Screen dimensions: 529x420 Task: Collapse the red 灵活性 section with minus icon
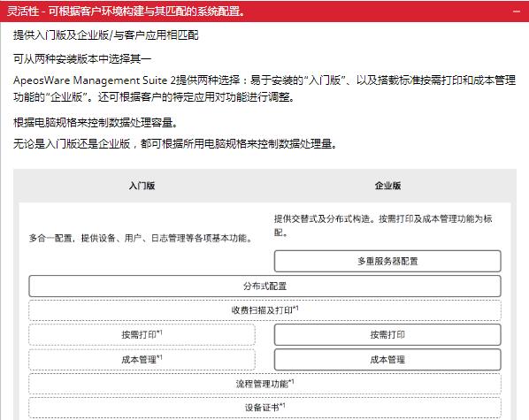coord(517,11)
